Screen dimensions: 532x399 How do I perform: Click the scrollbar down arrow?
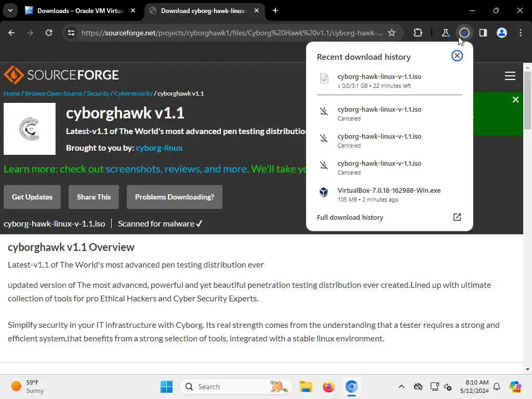tap(527, 369)
